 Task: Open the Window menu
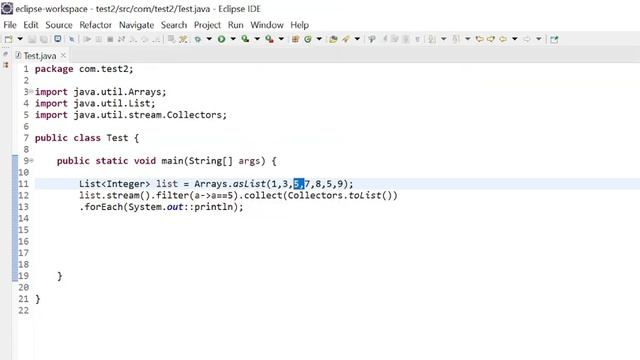pyautogui.click(x=267, y=25)
